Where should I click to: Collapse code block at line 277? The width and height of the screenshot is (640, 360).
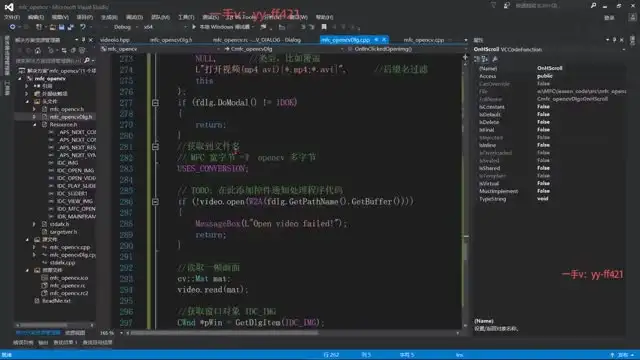156,103
